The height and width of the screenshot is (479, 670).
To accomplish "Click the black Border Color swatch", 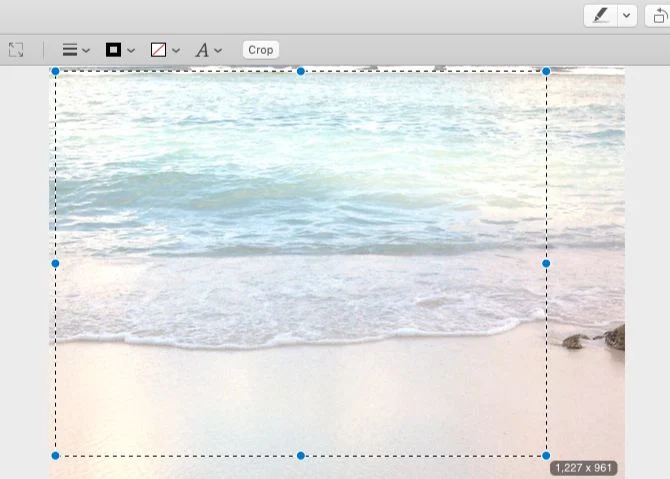I will (x=113, y=50).
